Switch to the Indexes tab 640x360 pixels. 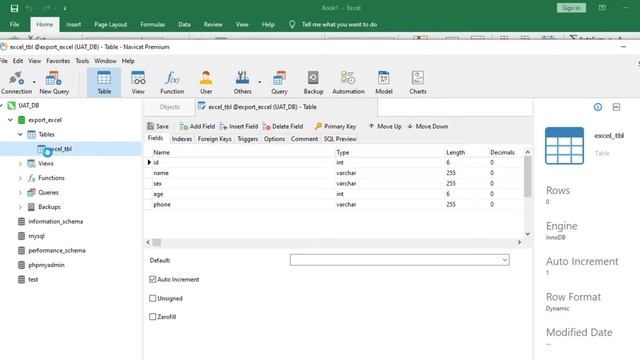click(x=182, y=139)
